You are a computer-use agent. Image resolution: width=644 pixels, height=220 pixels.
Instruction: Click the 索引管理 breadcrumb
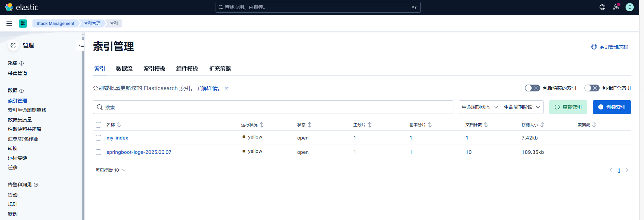point(92,24)
